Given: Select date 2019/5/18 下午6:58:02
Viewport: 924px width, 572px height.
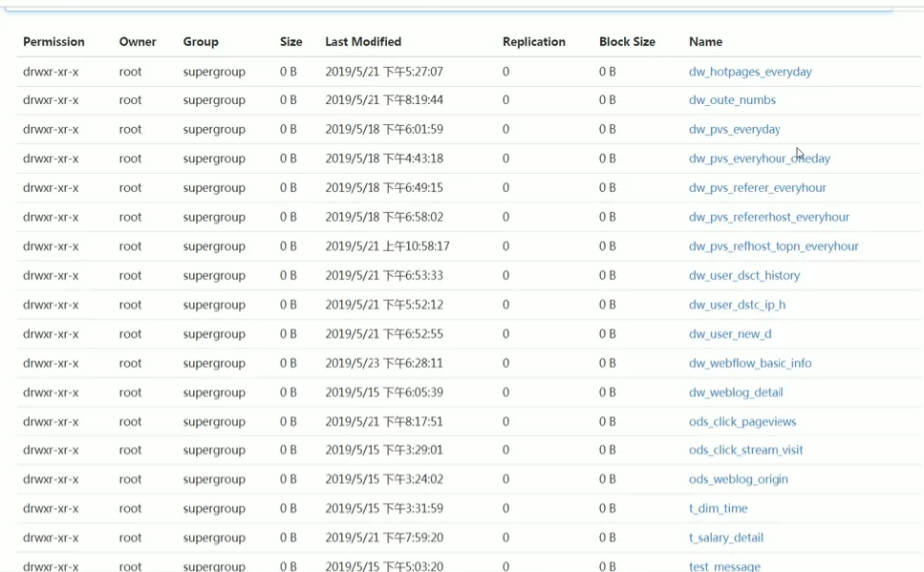Looking at the screenshot, I should tap(384, 217).
